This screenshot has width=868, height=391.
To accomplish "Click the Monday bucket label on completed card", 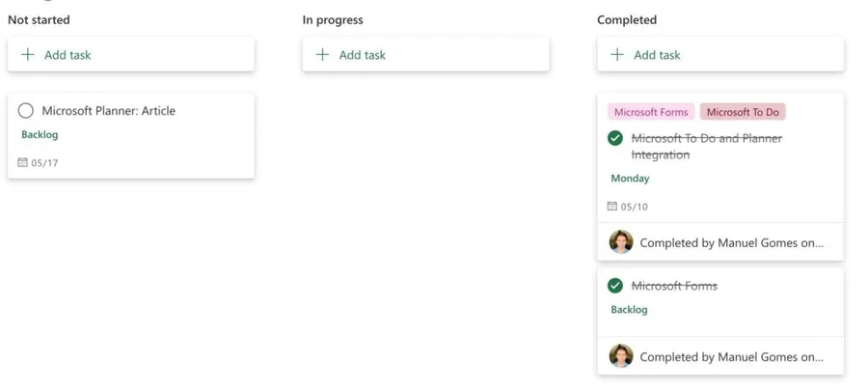I will coord(630,179).
